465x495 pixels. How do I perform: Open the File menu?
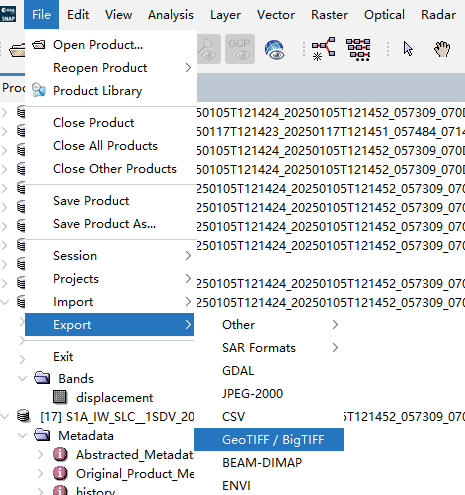(x=41, y=14)
